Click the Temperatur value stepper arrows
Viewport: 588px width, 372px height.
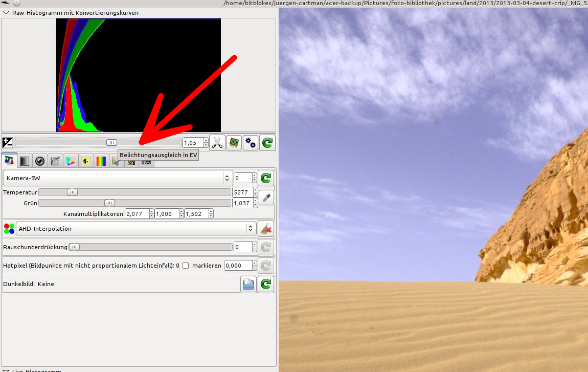point(255,192)
